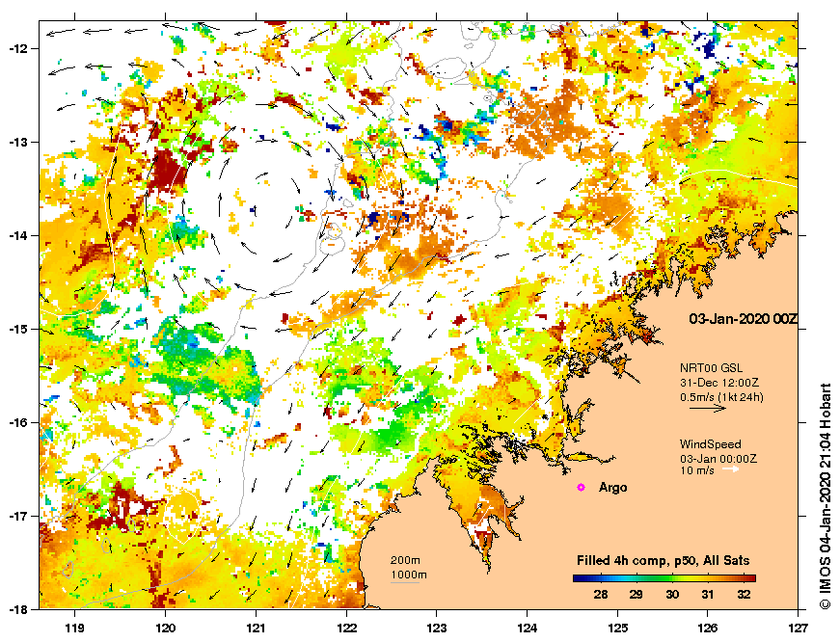Click the magenta Argo marker symbol
Image resolution: width=840 pixels, height=642 pixels.
(x=581, y=487)
